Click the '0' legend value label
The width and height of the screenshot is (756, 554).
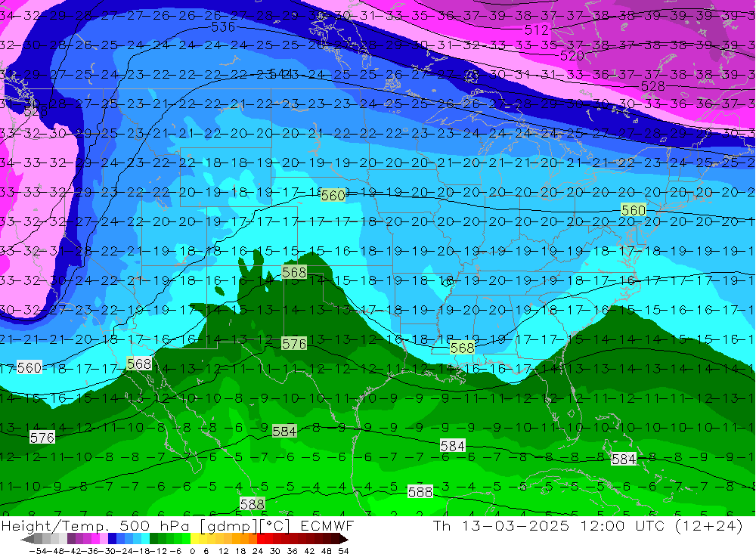tap(192, 551)
